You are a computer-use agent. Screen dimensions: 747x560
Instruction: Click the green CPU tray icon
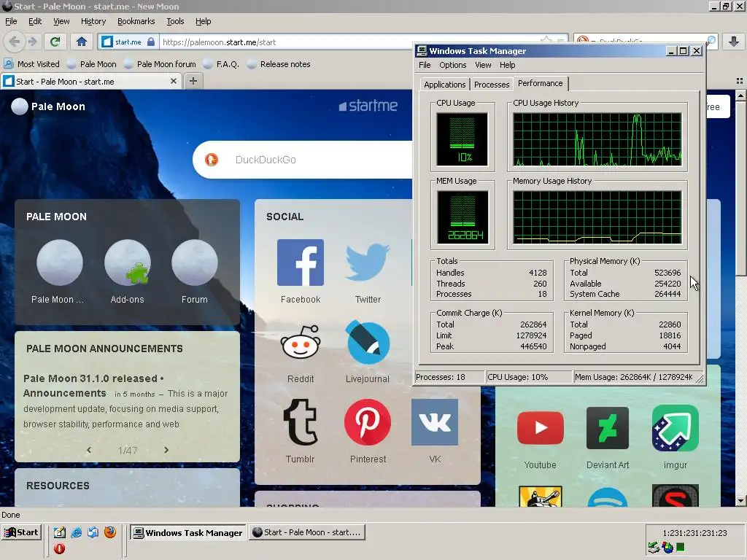coord(681,547)
